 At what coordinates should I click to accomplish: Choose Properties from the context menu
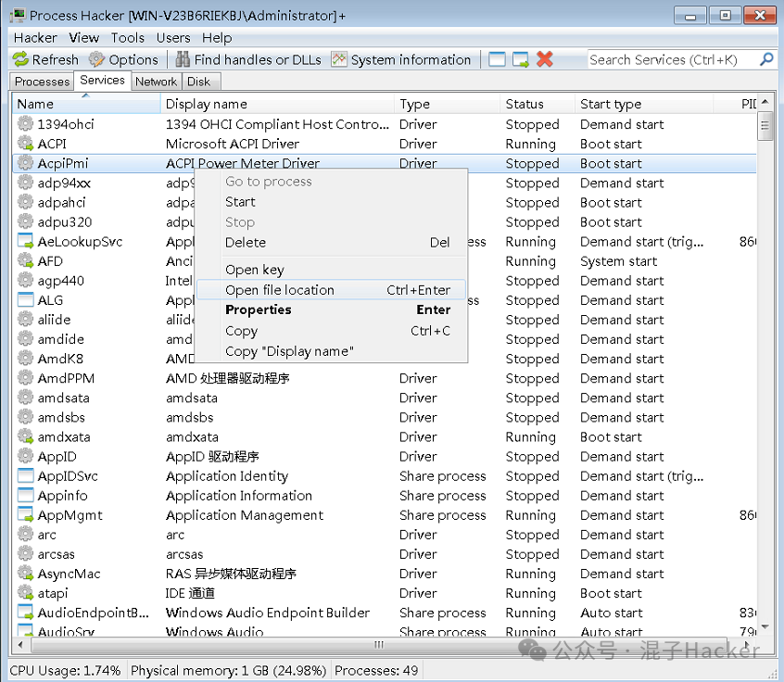(259, 310)
